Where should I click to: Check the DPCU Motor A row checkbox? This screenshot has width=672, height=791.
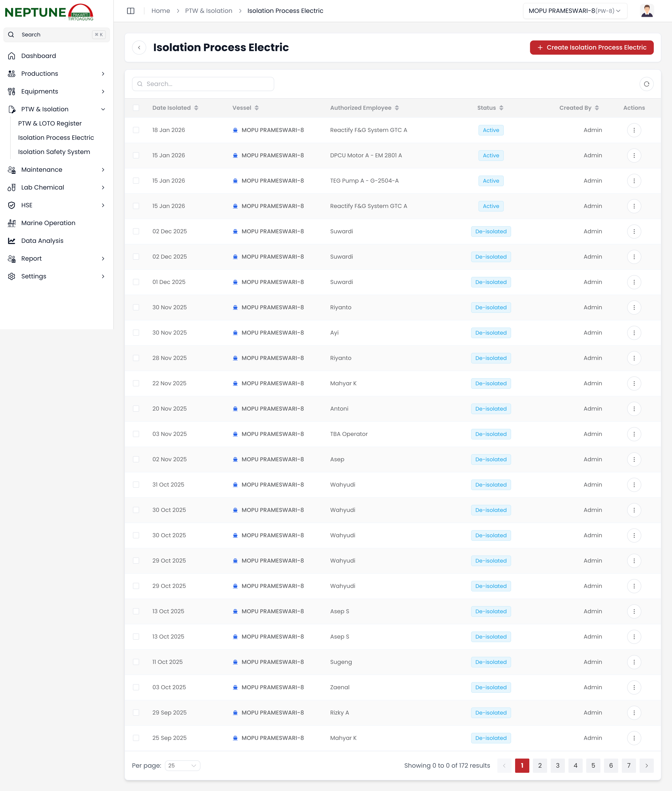(136, 155)
